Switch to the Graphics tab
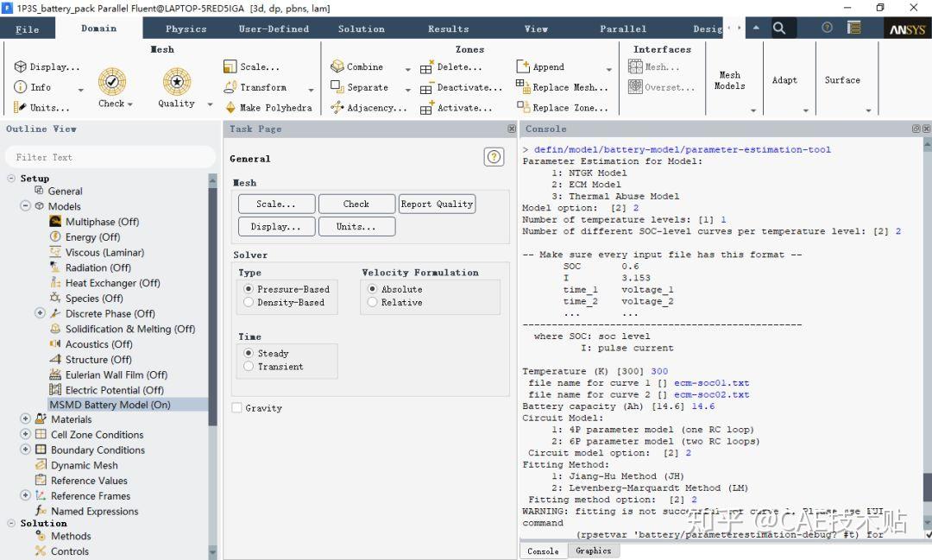 (593, 551)
